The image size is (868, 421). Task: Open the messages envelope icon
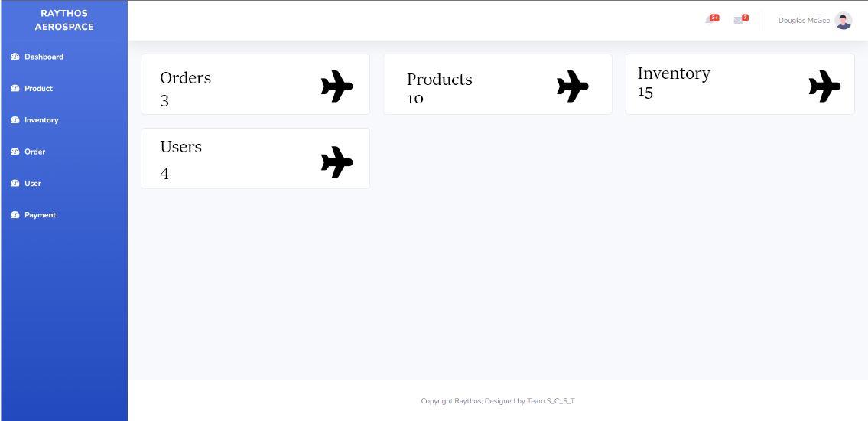pos(739,21)
